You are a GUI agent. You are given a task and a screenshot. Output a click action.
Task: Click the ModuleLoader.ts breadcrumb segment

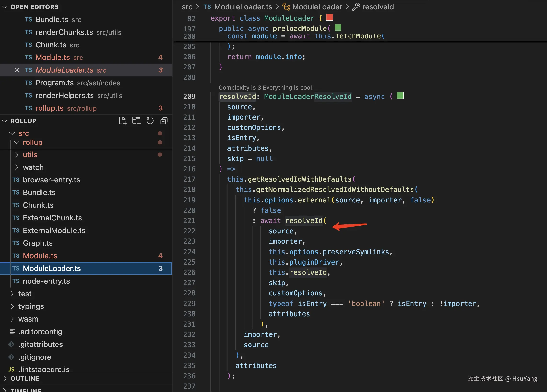coord(243,7)
